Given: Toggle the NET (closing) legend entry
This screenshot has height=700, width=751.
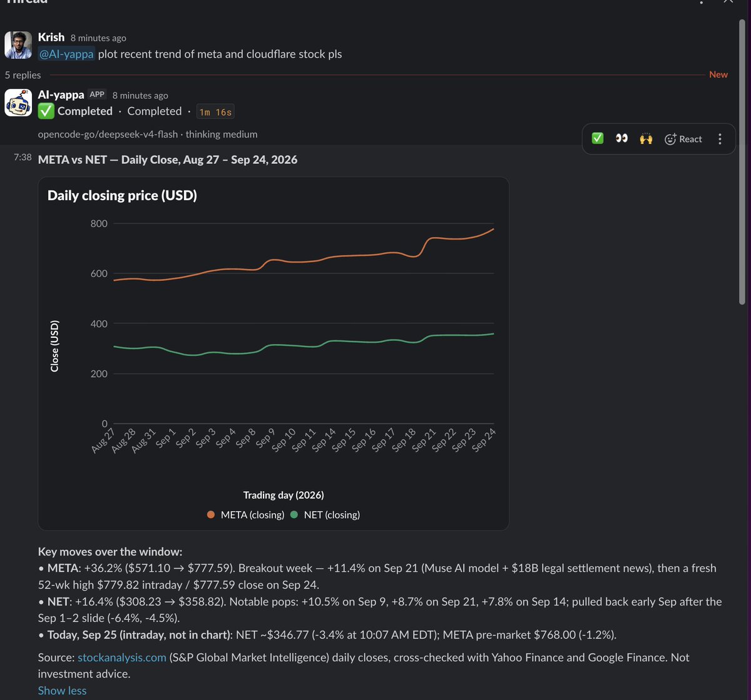Looking at the screenshot, I should (325, 515).
